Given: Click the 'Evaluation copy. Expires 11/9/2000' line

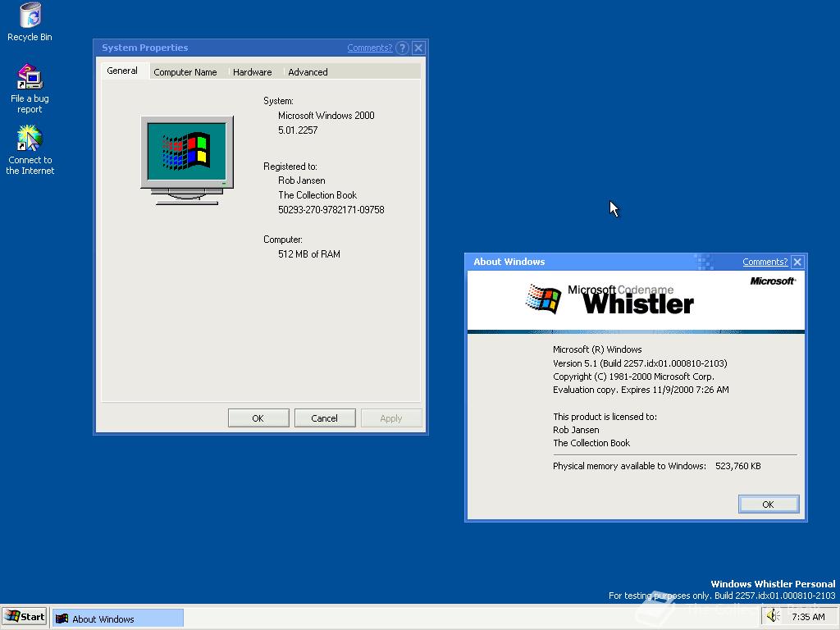Looking at the screenshot, I should point(641,390).
